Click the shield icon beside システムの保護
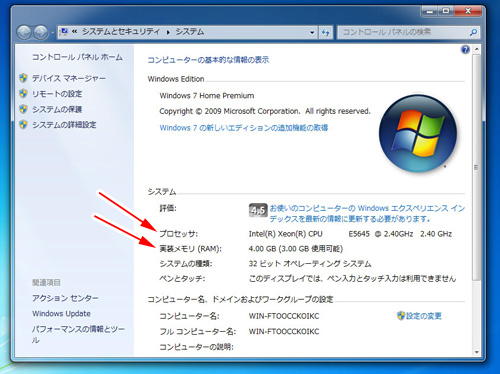This screenshot has width=500, height=374. (x=23, y=109)
